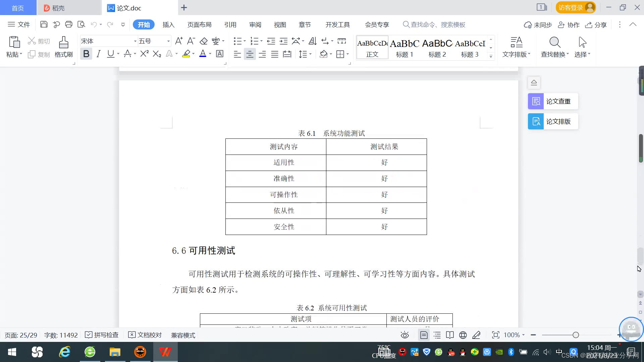Toggle spell check (拼写检查) in status bar

pyautogui.click(x=102, y=335)
